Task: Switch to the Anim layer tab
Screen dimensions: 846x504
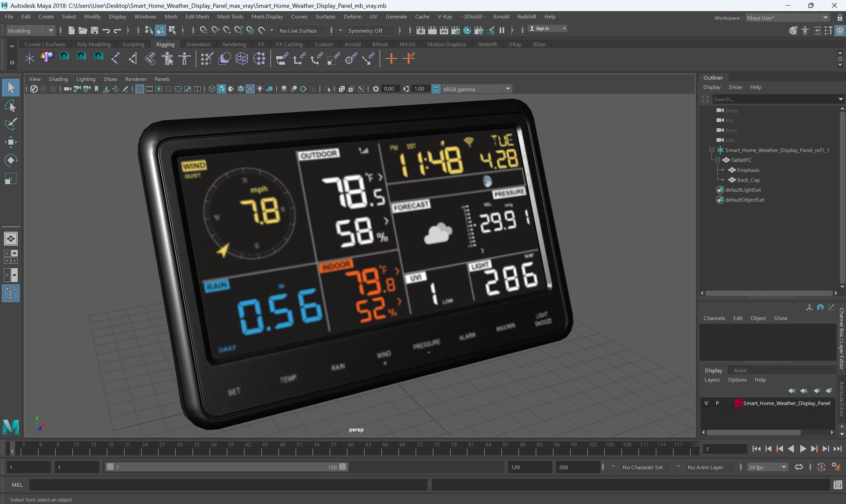Action: click(x=740, y=370)
